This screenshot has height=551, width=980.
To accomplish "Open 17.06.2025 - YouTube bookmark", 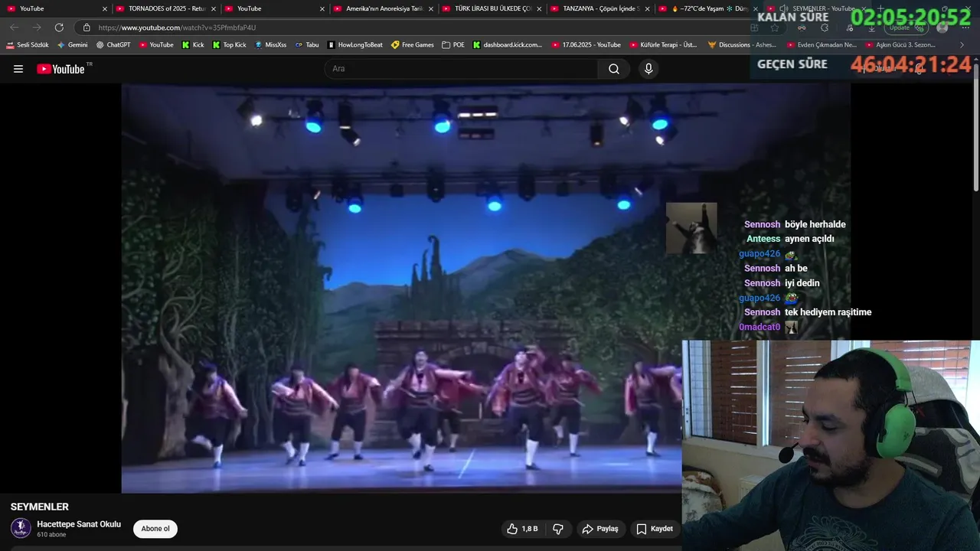I will 586,45.
